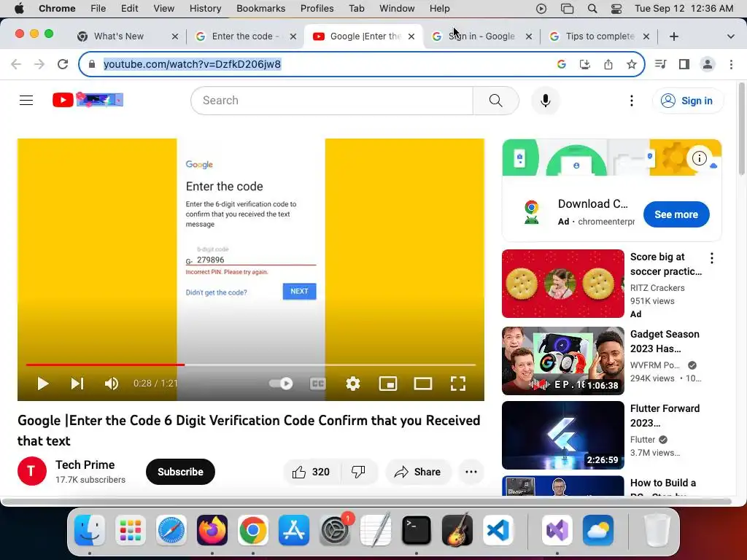Open Gadget Season 2023 video thumbnail
This screenshot has height=560, width=747.
562,360
